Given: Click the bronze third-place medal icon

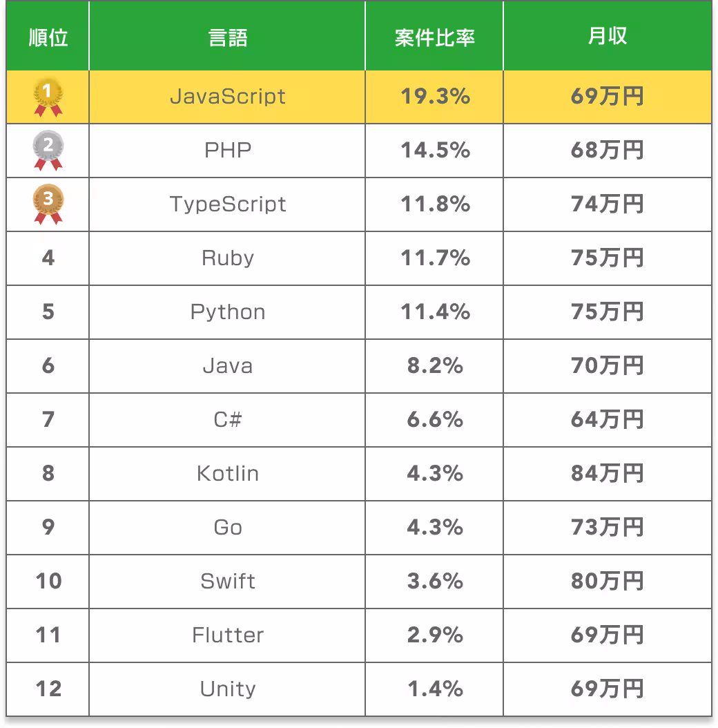Looking at the screenshot, I should point(48,204).
